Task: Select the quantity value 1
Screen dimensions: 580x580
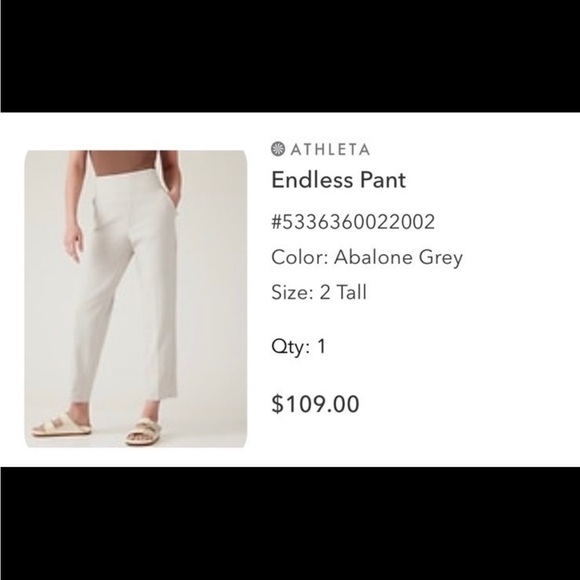Action: coord(321,347)
